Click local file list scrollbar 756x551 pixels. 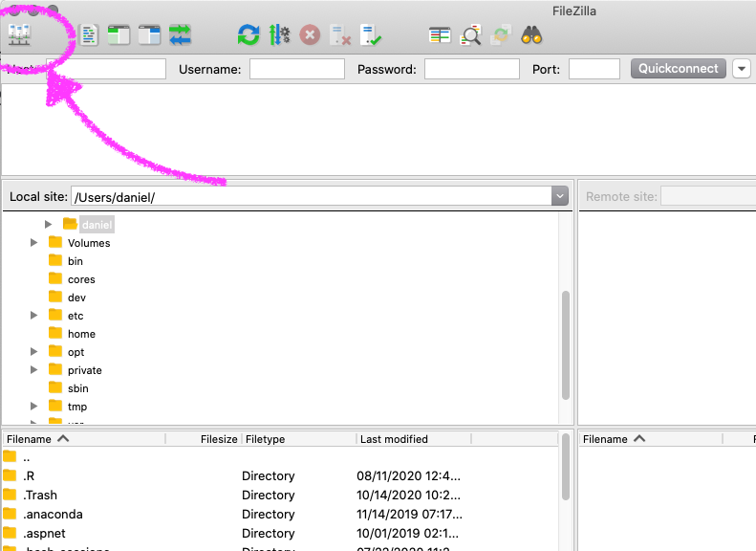566,467
